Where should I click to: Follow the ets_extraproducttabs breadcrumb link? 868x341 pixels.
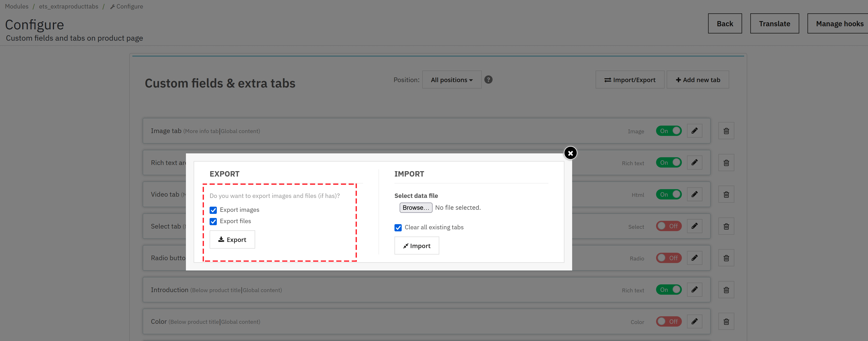coord(68,6)
